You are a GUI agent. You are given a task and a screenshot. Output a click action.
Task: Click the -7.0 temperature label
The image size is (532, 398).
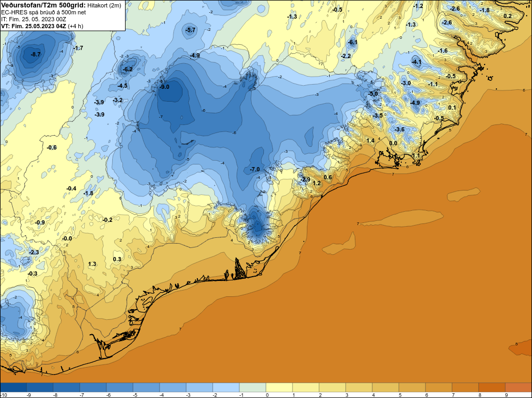point(254,169)
